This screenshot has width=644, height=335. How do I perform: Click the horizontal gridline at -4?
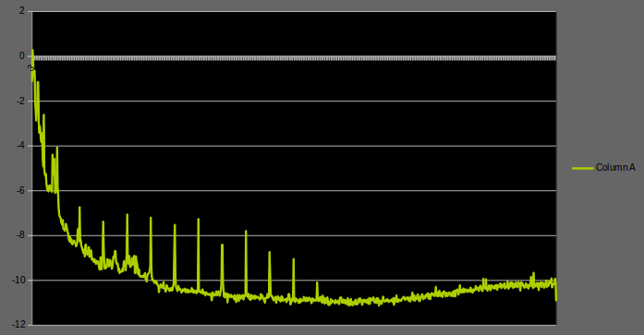tap(294, 146)
